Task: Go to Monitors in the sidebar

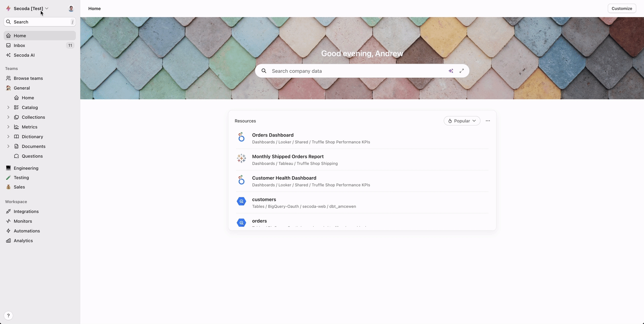Action: pyautogui.click(x=23, y=221)
